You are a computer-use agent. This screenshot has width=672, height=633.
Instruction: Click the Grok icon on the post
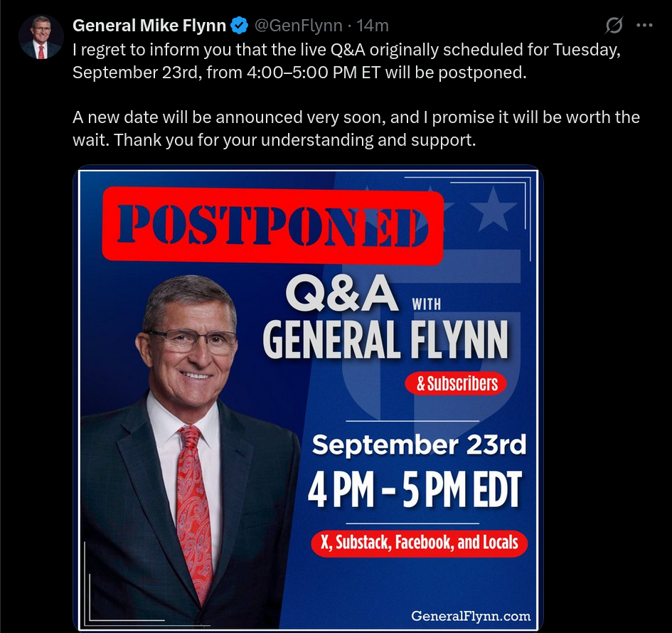pyautogui.click(x=614, y=26)
